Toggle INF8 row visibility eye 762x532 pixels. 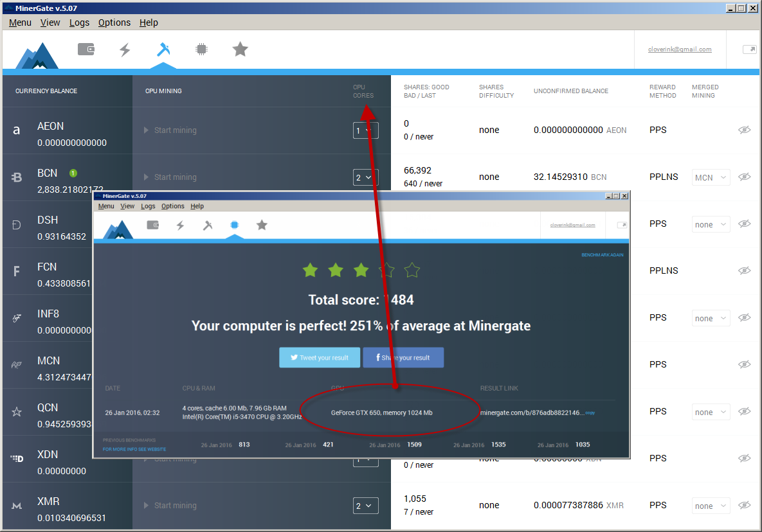(745, 317)
